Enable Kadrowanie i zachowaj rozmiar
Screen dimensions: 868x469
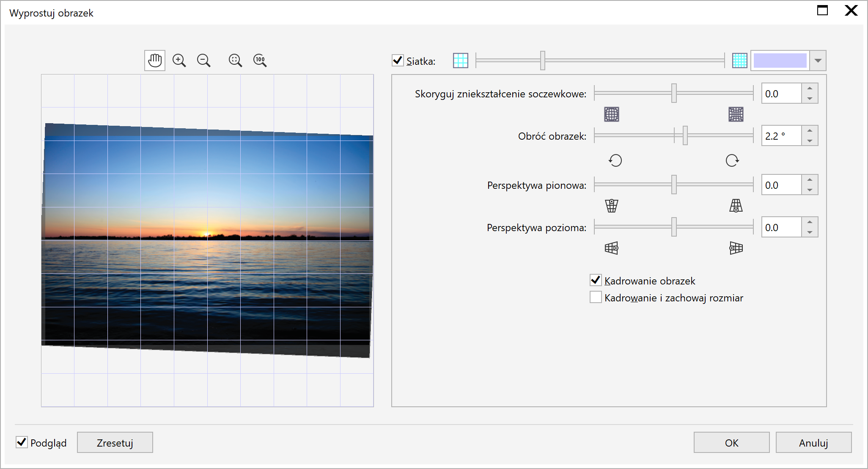click(x=596, y=297)
